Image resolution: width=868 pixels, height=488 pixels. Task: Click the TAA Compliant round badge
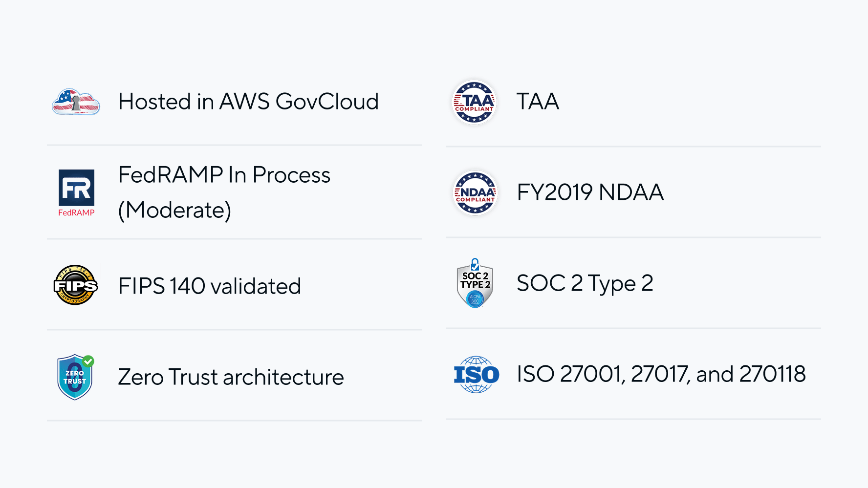[474, 102]
